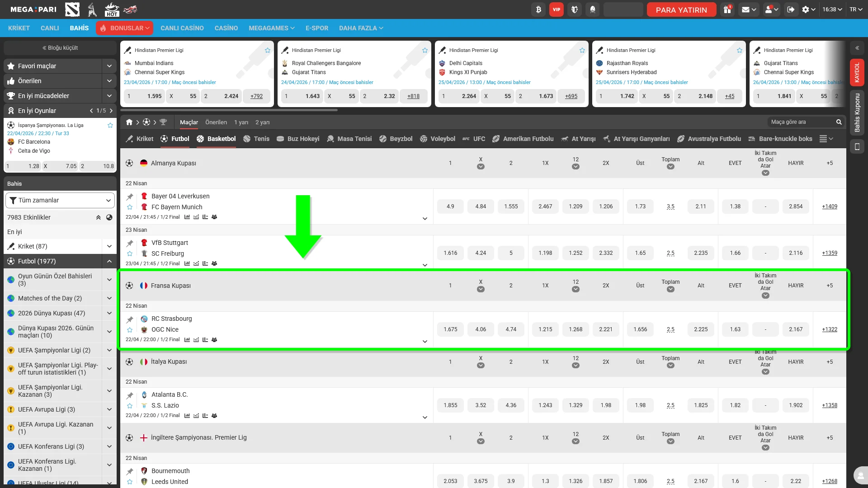Screen dimensions: 868x488
Task: Show previous En İyi Oyunlar slide
Action: click(x=91, y=111)
